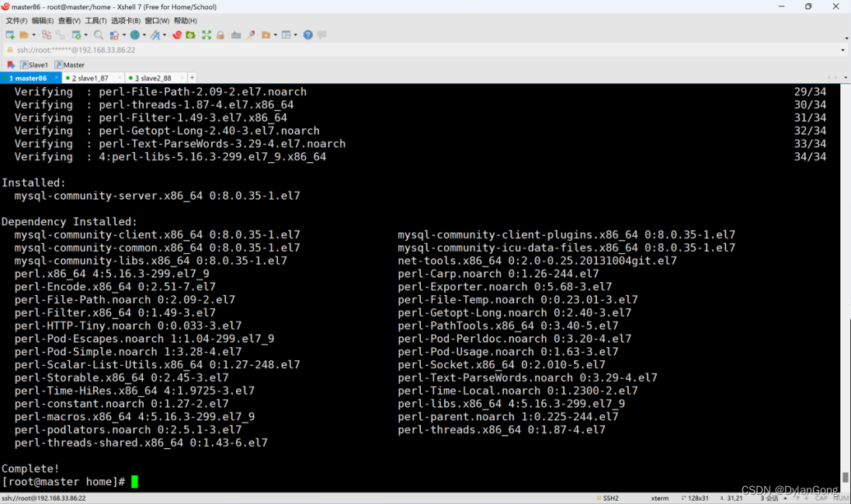The width and height of the screenshot is (851, 504).
Task: Click the padlock lock-screen toolbar icon
Action: click(x=221, y=35)
